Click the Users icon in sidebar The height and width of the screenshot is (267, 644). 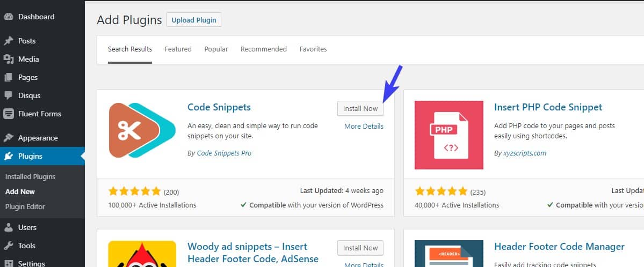point(8,227)
